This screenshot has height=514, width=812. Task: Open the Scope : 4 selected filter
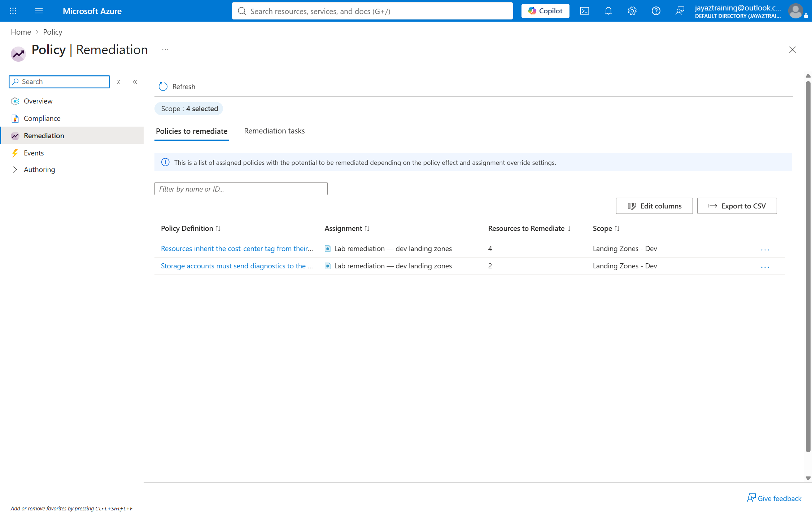(189, 109)
